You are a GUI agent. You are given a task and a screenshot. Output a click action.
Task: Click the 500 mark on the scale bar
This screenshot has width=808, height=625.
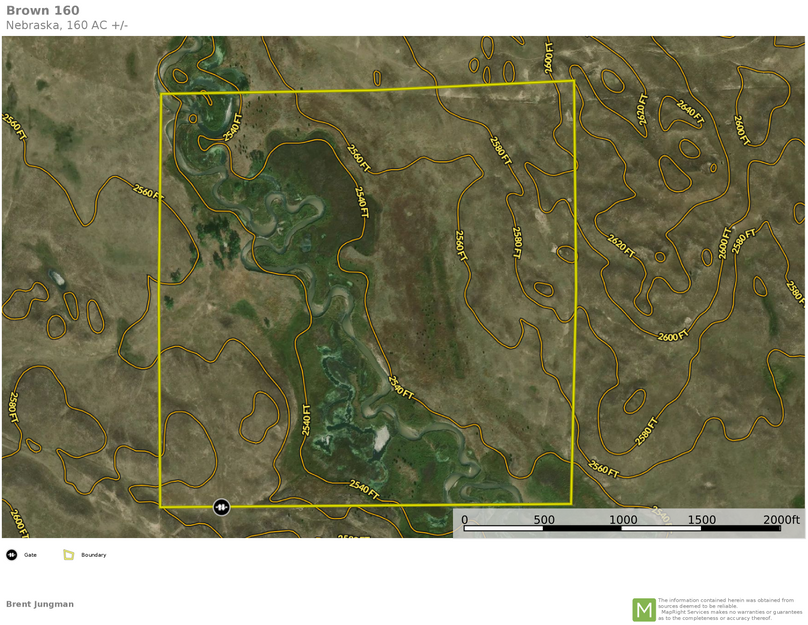point(544,520)
